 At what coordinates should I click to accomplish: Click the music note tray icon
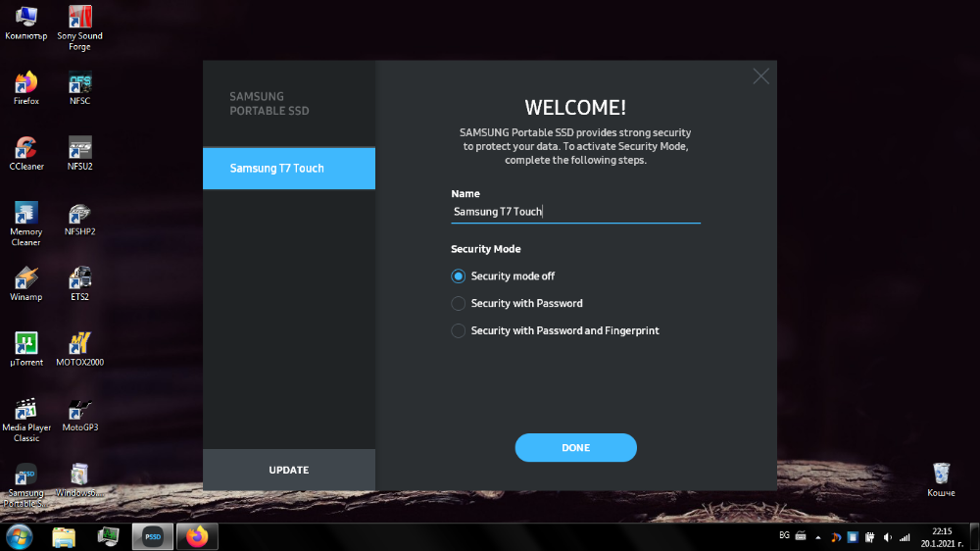[836, 537]
